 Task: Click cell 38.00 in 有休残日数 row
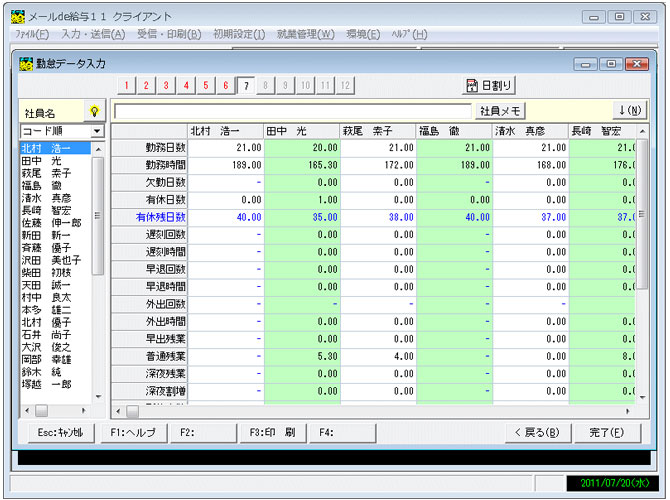click(x=378, y=217)
